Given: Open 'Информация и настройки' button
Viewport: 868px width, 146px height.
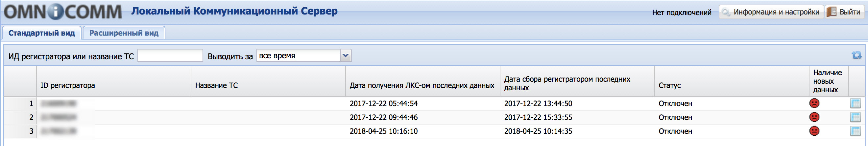Looking at the screenshot, I should point(771,12).
